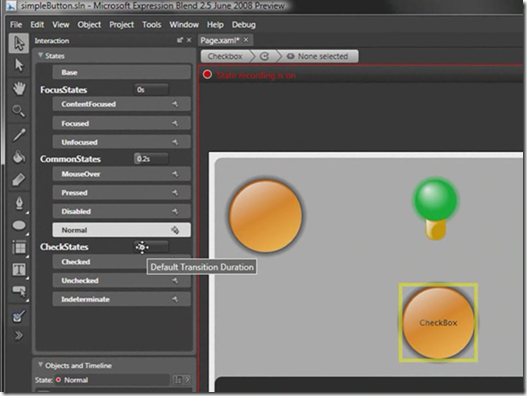
Task: Select the MouseOver state
Action: click(x=122, y=174)
